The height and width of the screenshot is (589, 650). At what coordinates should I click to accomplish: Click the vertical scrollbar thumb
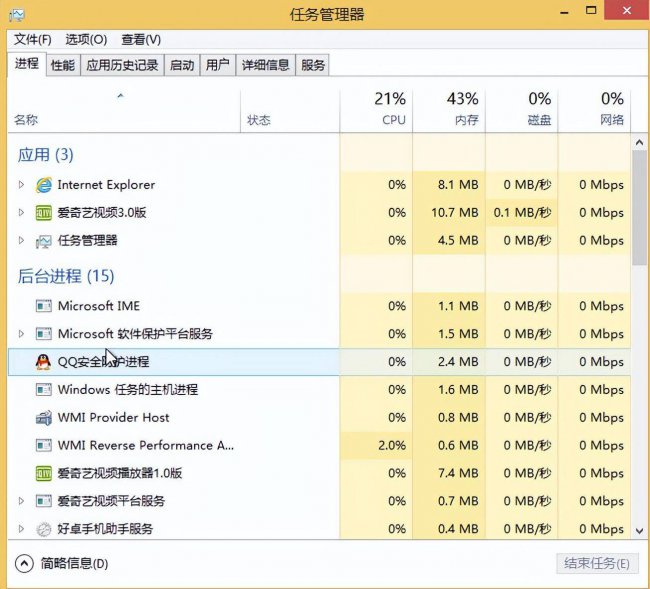639,207
